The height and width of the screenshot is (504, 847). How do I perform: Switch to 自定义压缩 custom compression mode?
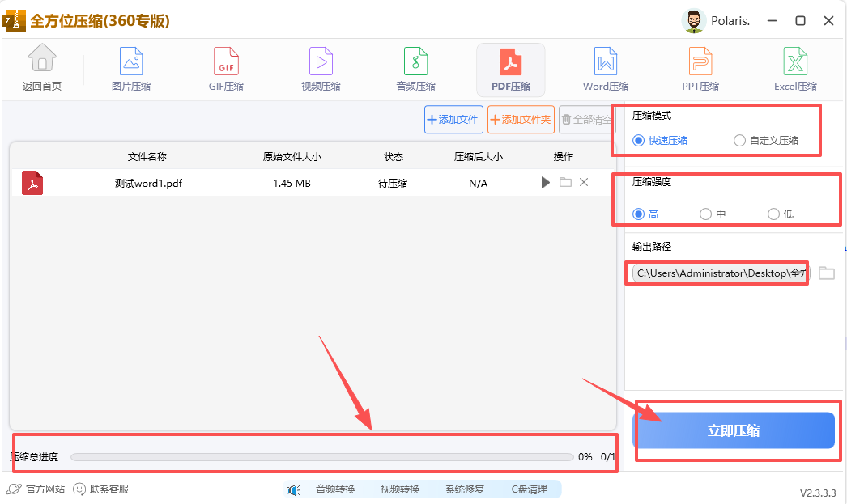(x=738, y=140)
